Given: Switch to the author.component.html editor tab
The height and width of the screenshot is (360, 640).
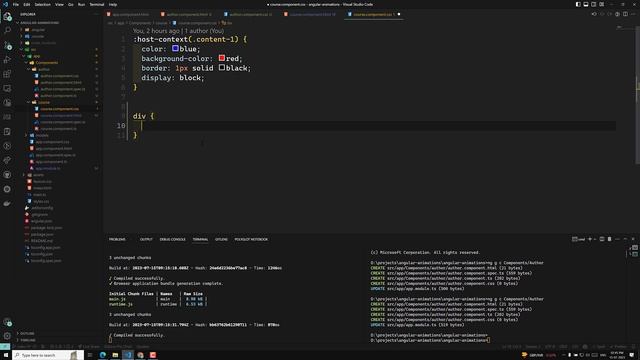Looking at the screenshot, I should tap(189, 14).
